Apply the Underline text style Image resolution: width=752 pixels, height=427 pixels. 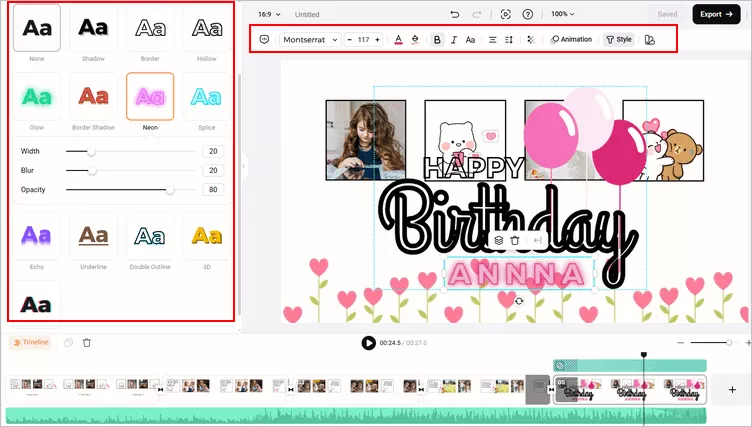click(x=94, y=236)
